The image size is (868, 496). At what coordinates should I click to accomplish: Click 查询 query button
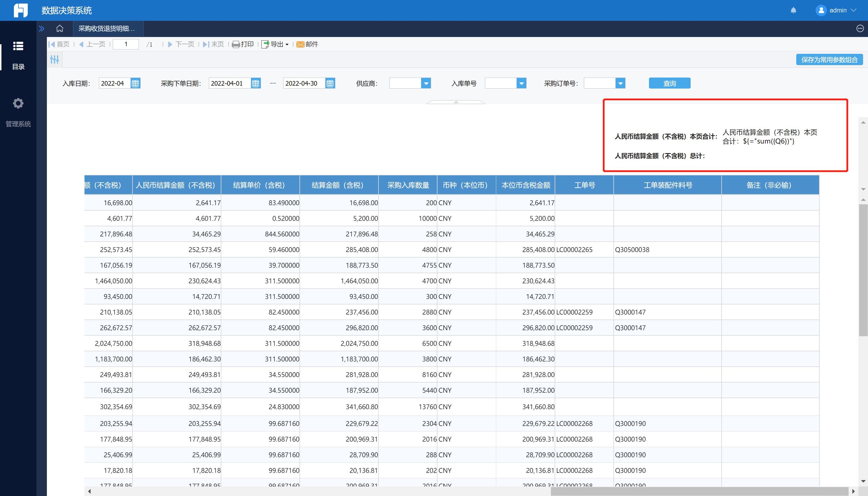670,83
